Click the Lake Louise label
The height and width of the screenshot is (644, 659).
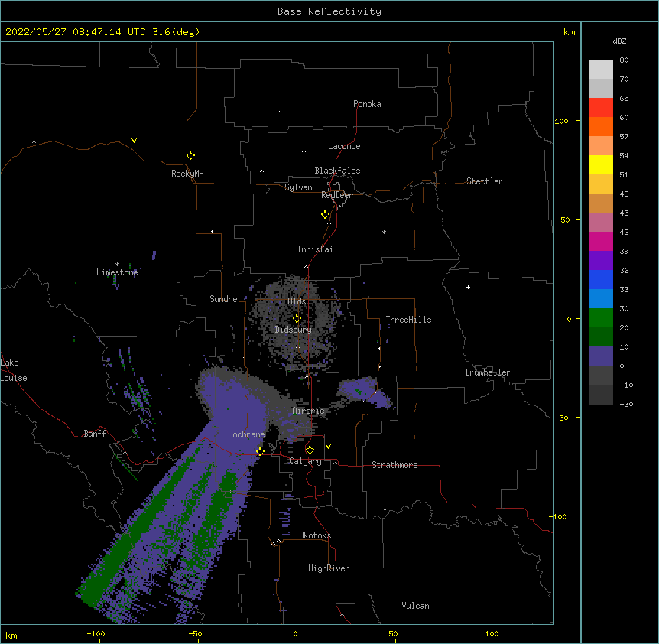pyautogui.click(x=14, y=370)
